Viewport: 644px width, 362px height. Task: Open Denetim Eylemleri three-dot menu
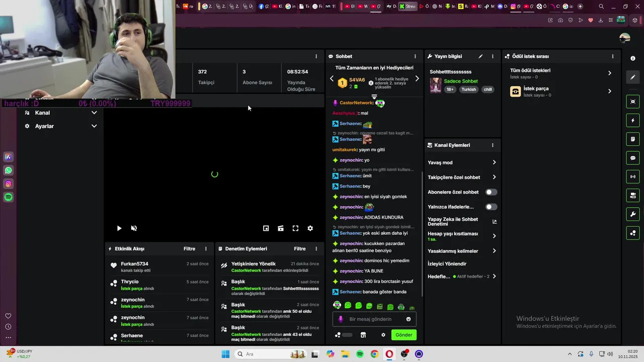316,249
